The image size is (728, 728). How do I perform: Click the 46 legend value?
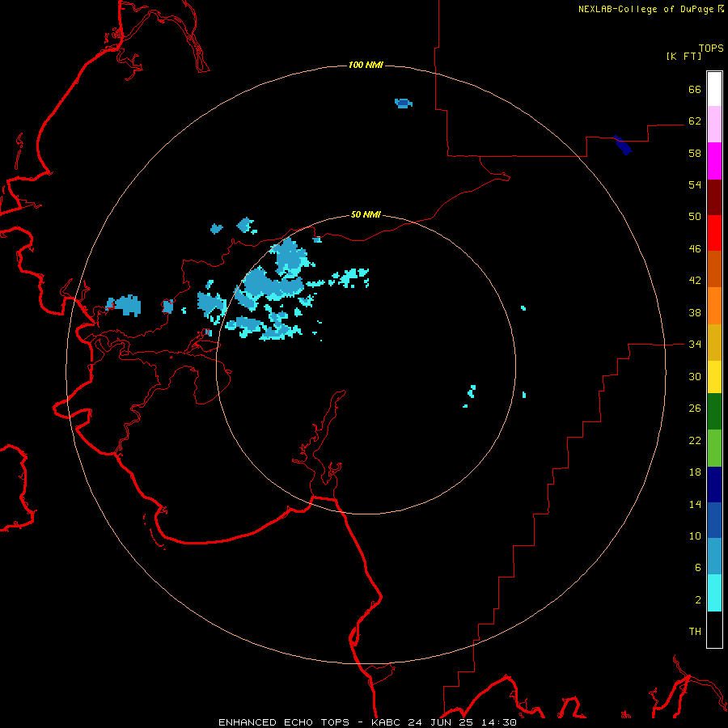coord(695,249)
